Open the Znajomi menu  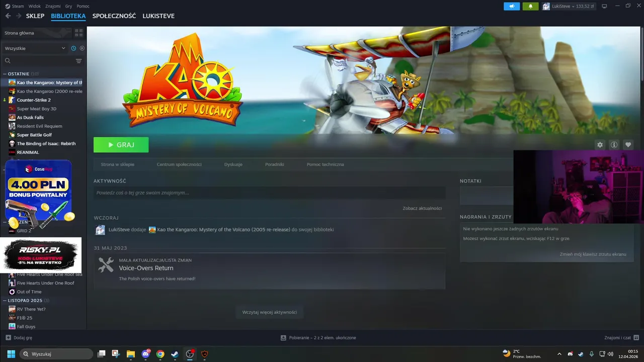53,6
